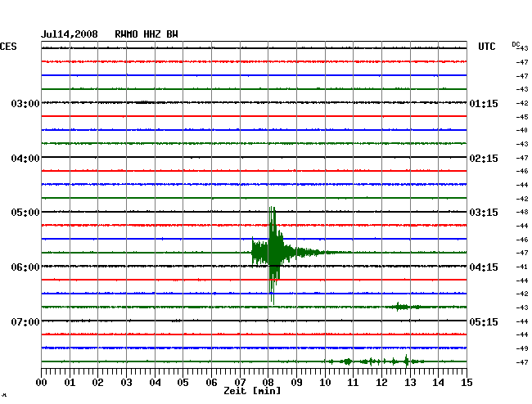Click the 04:00 time label
The width and height of the screenshot is (532, 404).
[25, 159]
